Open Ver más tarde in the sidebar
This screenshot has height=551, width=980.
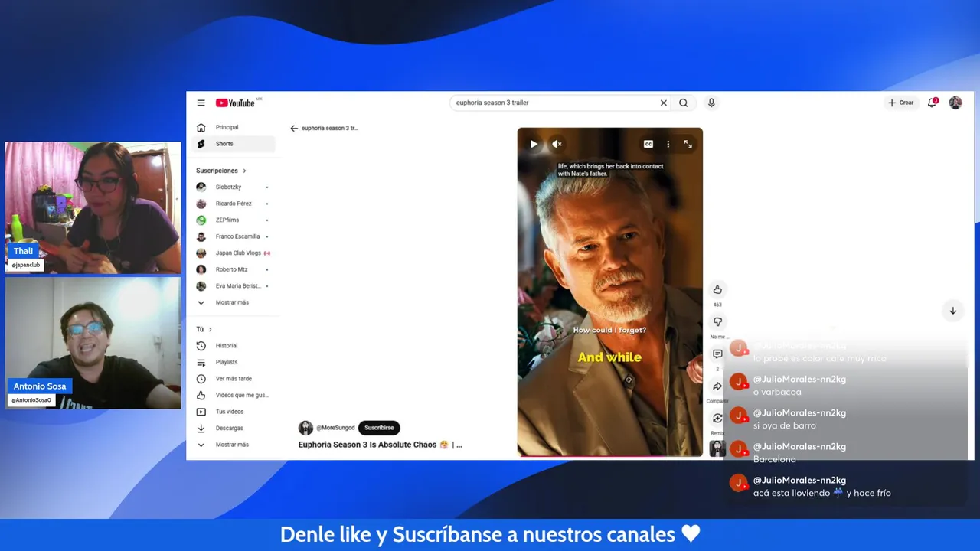232,379
